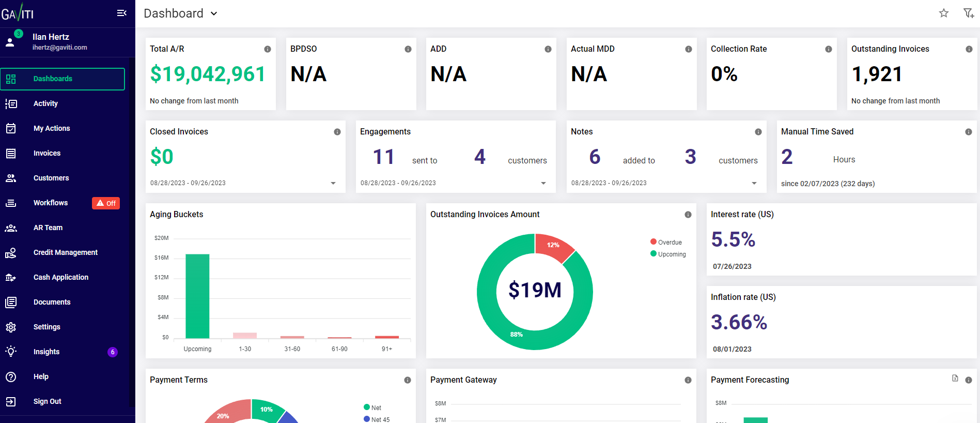This screenshot has width=980, height=423.
Task: Expand the Closed Invoices date range dropdown
Action: pos(333,183)
